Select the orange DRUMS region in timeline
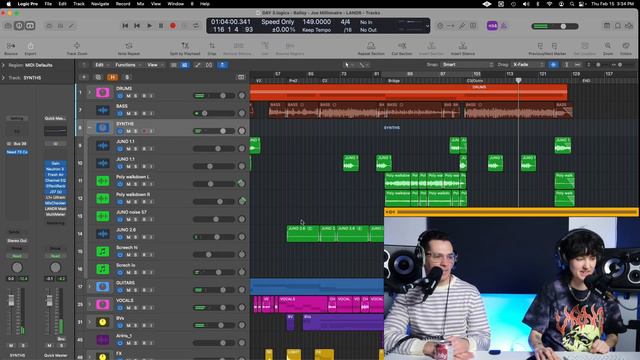 [408, 92]
